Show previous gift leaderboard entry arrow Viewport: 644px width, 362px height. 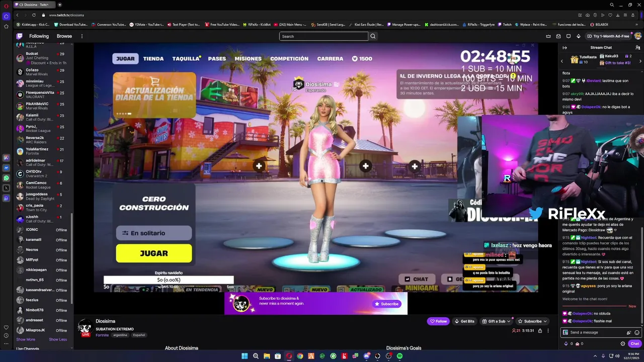(x=562, y=61)
